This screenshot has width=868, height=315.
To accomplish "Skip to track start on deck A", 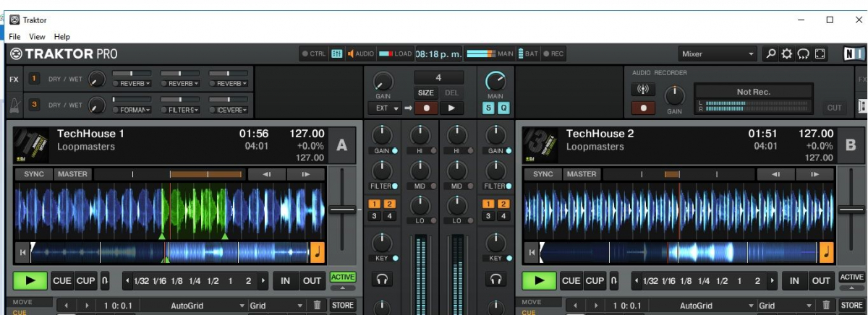I will pyautogui.click(x=21, y=252).
